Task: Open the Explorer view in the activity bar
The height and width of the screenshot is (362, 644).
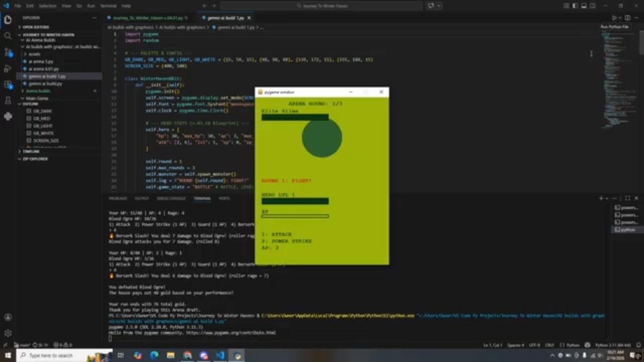Action: pos(8,20)
